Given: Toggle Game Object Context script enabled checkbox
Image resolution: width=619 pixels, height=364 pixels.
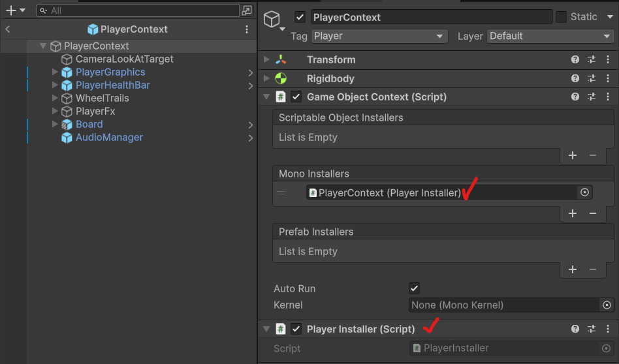Looking at the screenshot, I should 296,97.
